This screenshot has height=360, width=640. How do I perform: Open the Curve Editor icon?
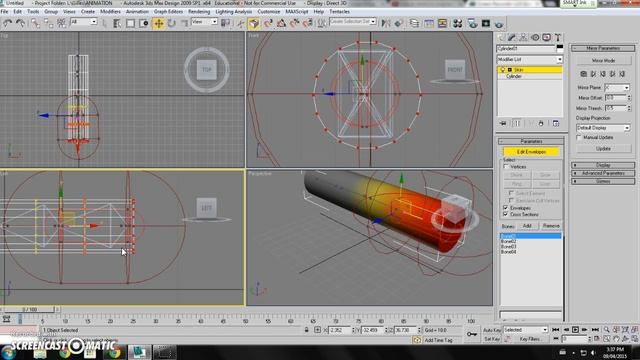tap(429, 23)
